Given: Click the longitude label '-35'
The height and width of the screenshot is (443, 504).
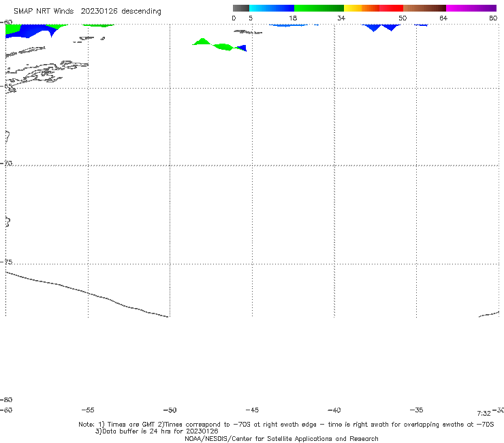Looking at the screenshot, I should click(x=416, y=410).
